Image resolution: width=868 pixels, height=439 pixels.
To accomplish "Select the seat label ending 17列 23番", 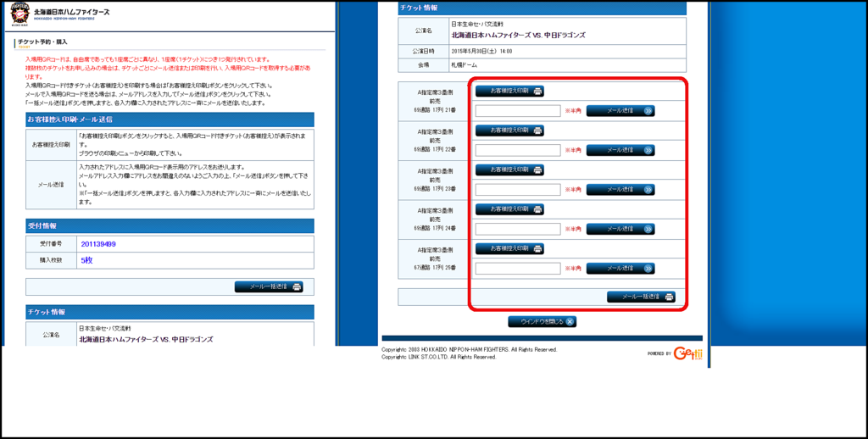I will click(435, 189).
